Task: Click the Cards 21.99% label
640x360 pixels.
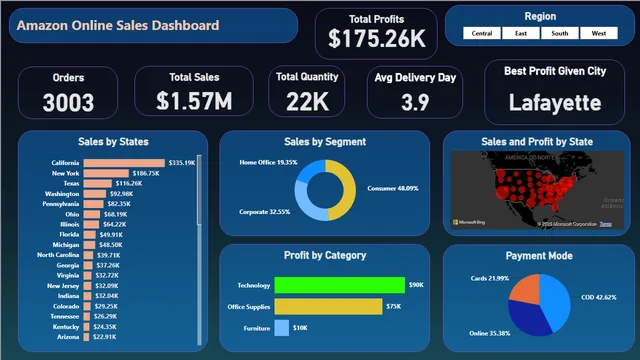Action: (489, 278)
